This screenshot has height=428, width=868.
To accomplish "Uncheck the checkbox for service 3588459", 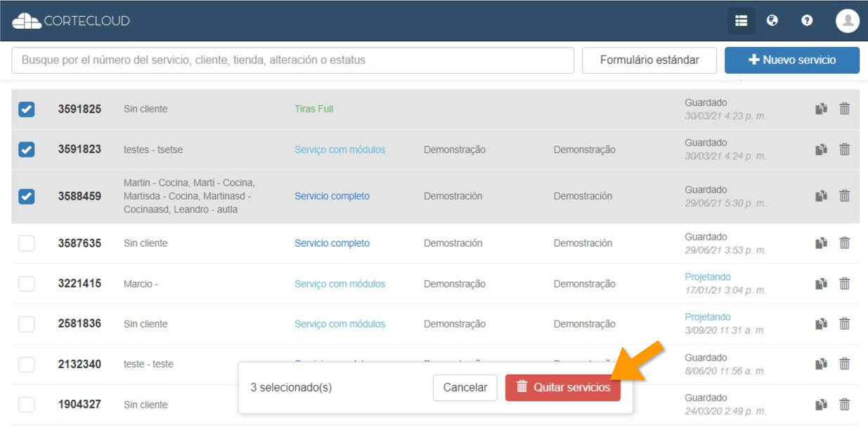I will pos(26,196).
